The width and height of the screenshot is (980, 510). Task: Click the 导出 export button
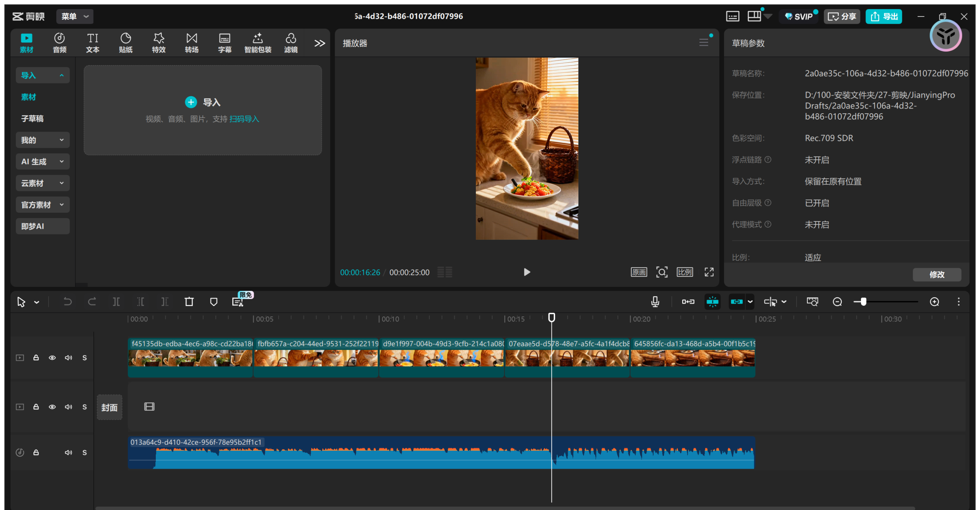coord(884,16)
